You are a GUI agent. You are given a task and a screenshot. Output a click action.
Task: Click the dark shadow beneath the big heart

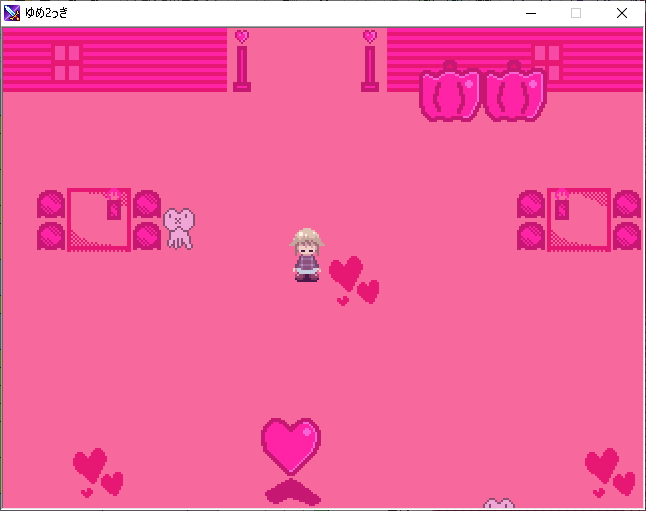293,492
